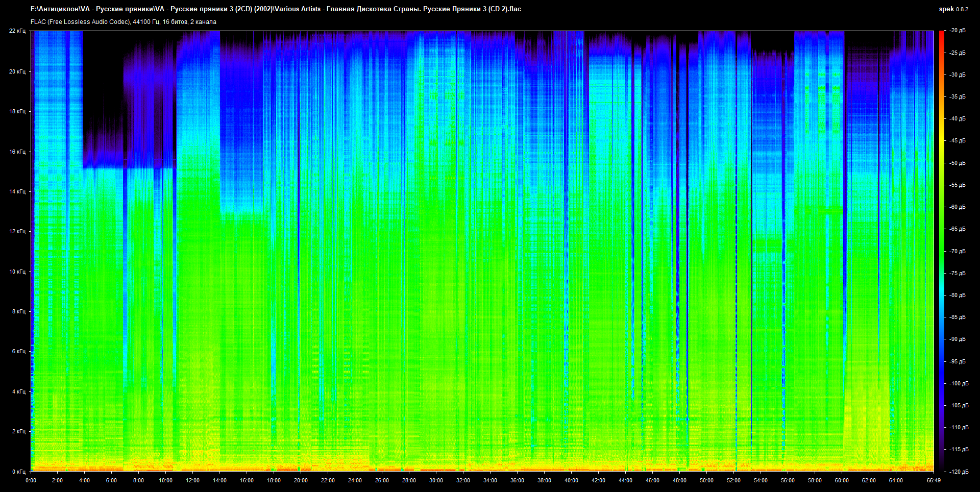Image resolution: width=980 pixels, height=492 pixels.
Task: Select the -50 дБ scale label
Action: [958, 163]
